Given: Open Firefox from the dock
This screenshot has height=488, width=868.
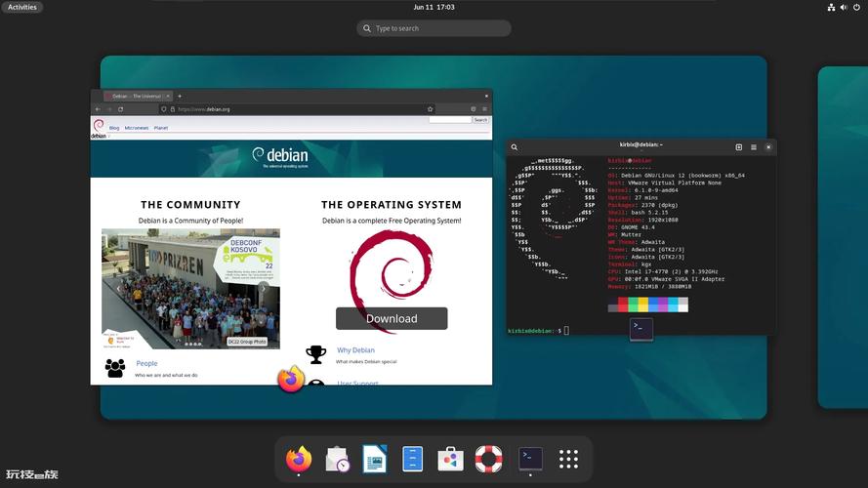Looking at the screenshot, I should (x=299, y=459).
